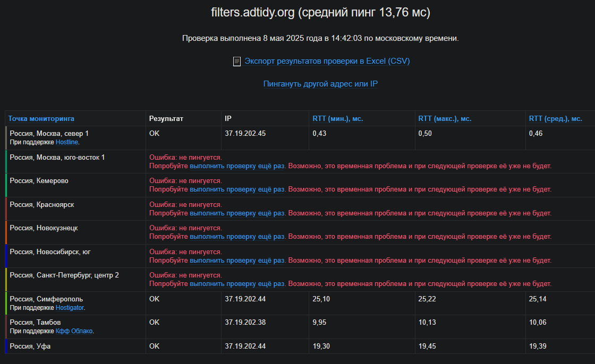Viewport: 595px width, 364px height.
Task: Retry check link in Новосибирск, юг row
Action: click(237, 261)
